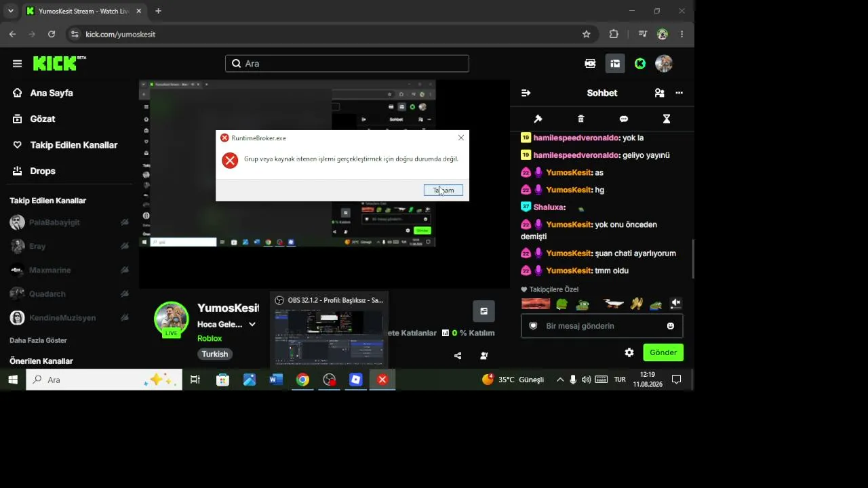Open Roblox from the taskbar
Viewport: 868px width, 488px height.
356,380
